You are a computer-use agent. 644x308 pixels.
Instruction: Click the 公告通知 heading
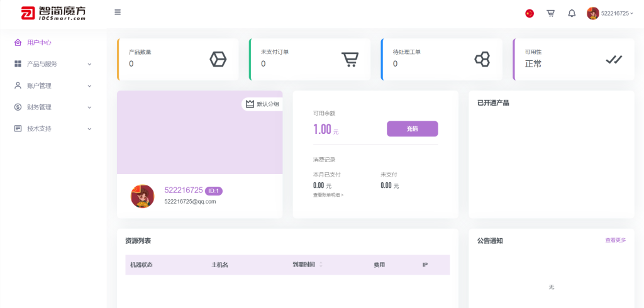[x=490, y=241]
